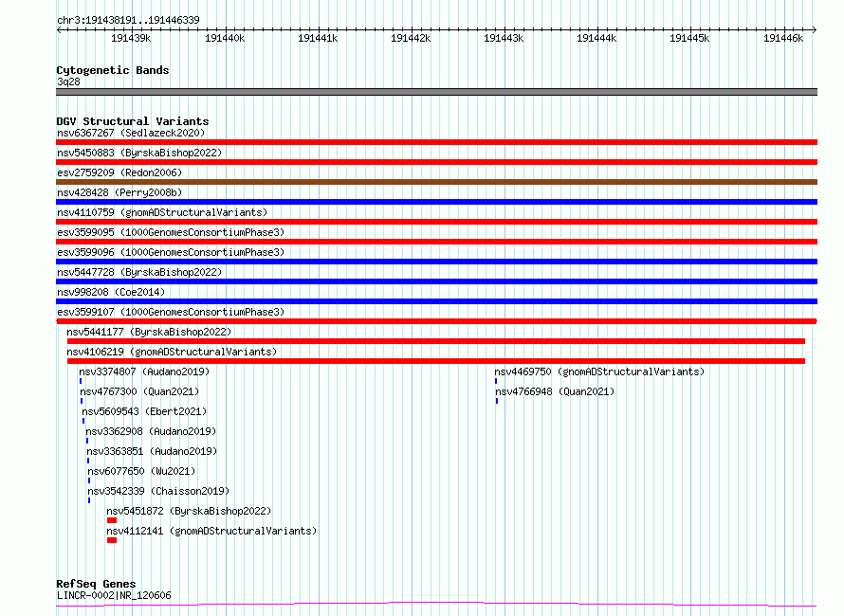Click the nsv3374807 (Audano2019) label

tap(144, 371)
